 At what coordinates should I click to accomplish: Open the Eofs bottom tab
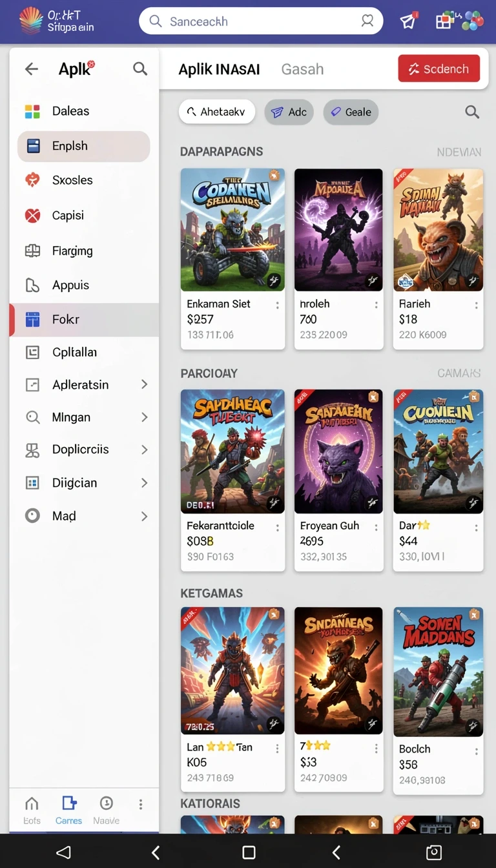[32, 811]
